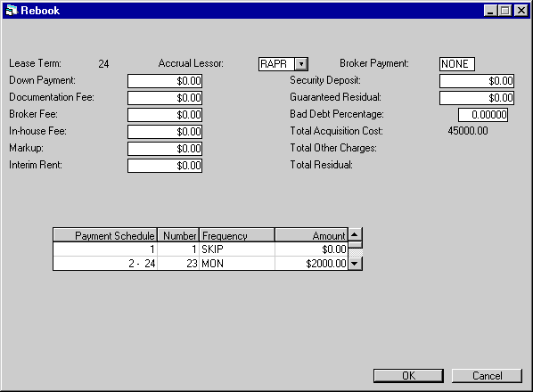Click the Bad Debt Percentage field
This screenshot has height=392, width=533.
coord(483,115)
